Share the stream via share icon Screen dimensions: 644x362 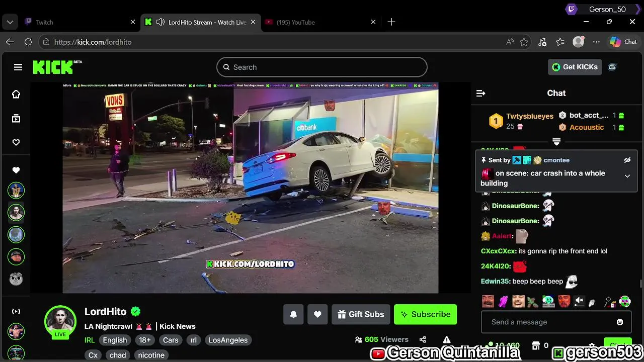pos(423,340)
